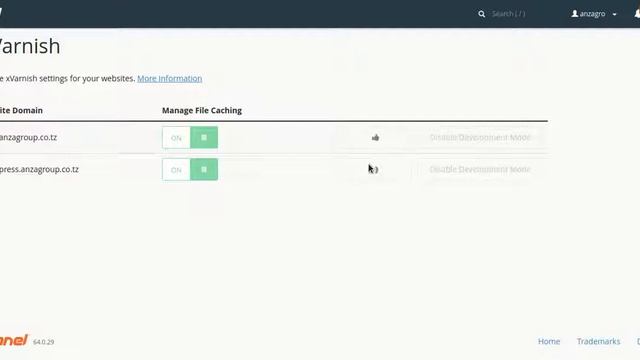
Task: Disable Development Mode for anzagroup.co.tz
Action: (480, 138)
